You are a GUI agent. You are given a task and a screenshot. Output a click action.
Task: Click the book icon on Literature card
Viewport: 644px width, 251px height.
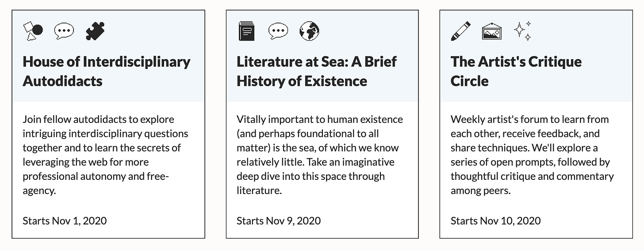pyautogui.click(x=247, y=31)
